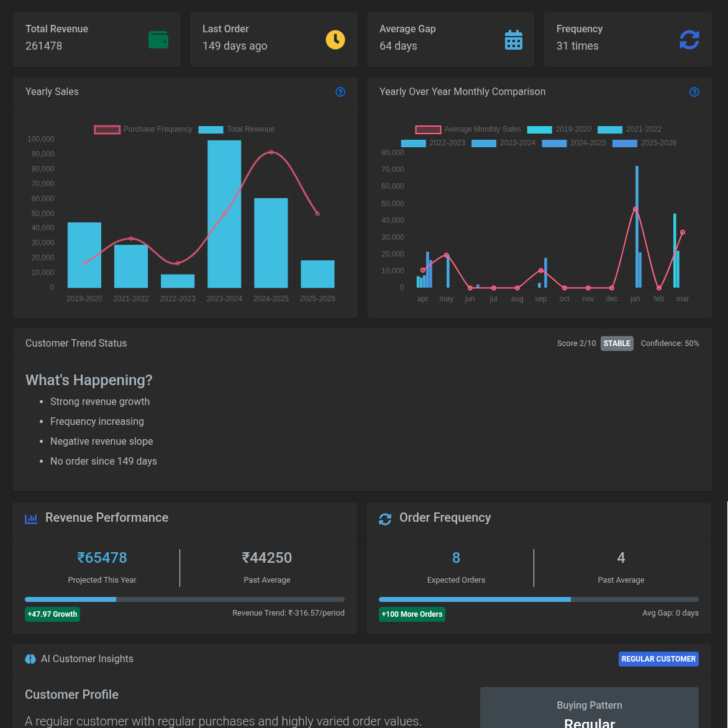Image resolution: width=728 pixels, height=728 pixels.
Task: Click the sync icon beside Order Frequency
Action: 385,519
